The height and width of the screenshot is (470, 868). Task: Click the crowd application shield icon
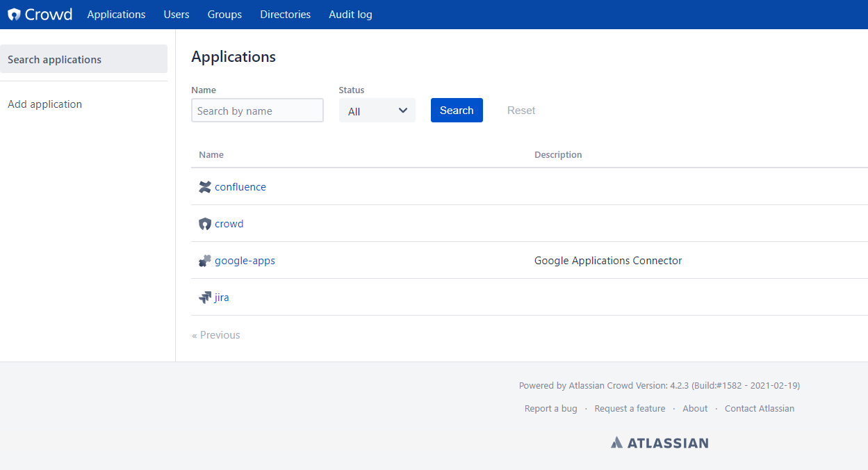pyautogui.click(x=204, y=224)
